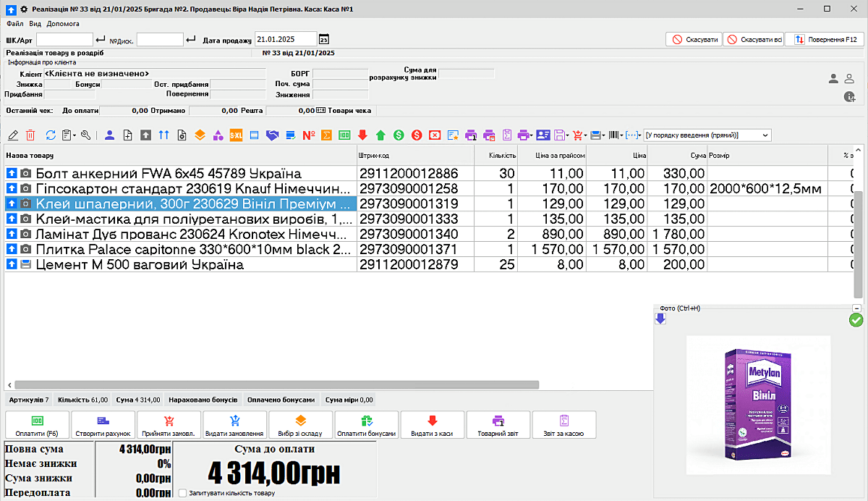Click the red № number icon
The image size is (868, 501).
pos(309,135)
